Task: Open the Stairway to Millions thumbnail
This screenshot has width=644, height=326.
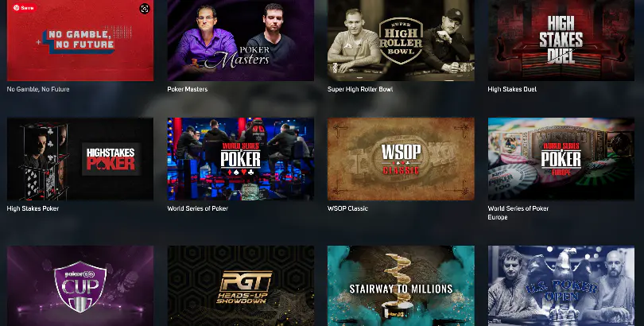Action: pos(401,285)
